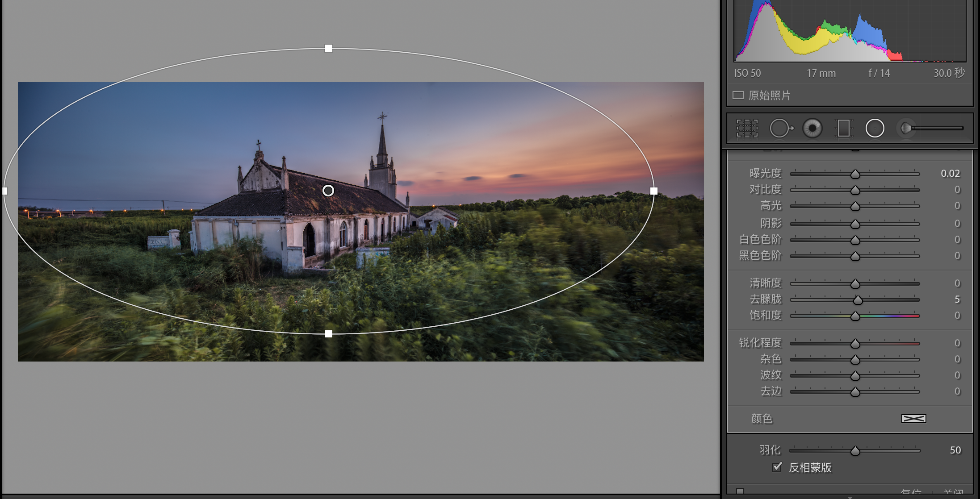Select the Radial Filter tool
980x499 pixels.
click(875, 129)
